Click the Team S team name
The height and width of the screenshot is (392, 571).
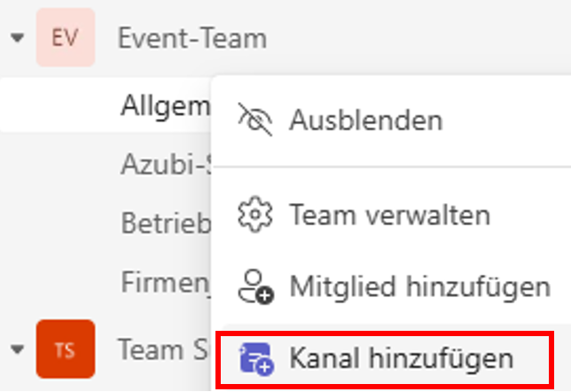[x=164, y=349]
